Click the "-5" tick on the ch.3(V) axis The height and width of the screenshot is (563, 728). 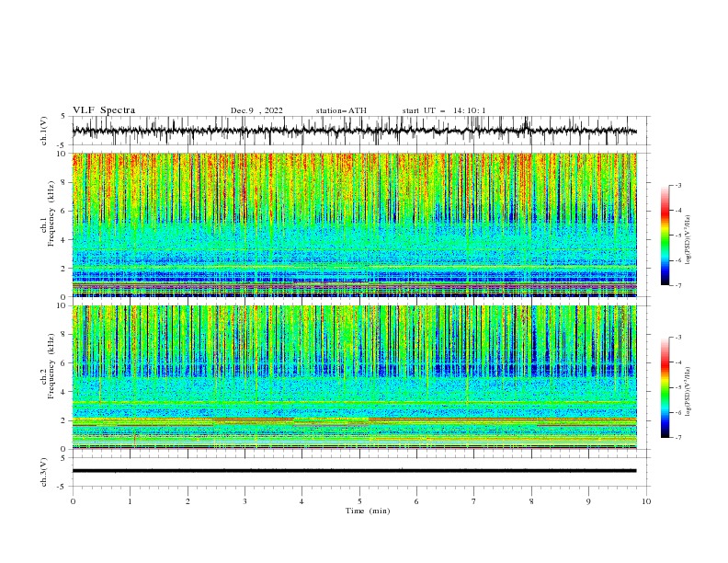point(63,487)
